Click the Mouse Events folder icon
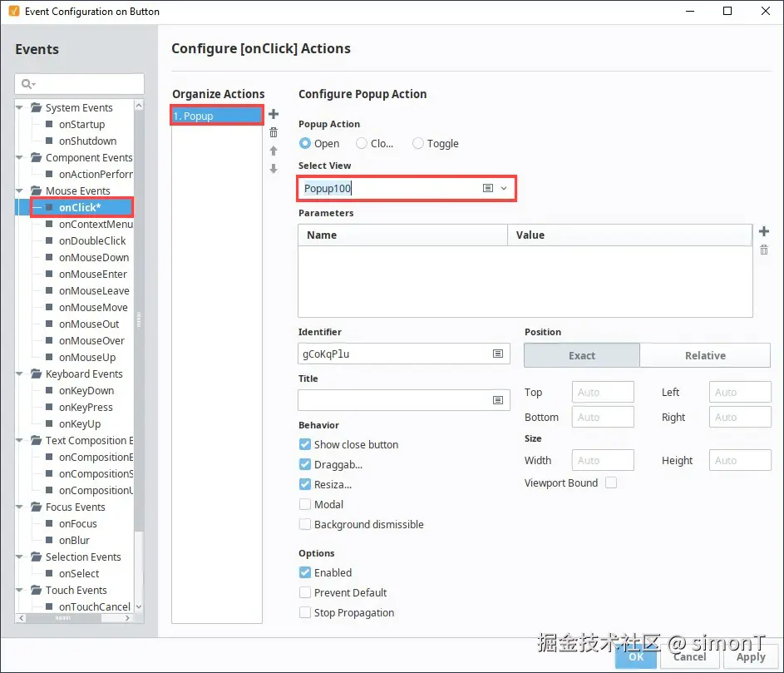This screenshot has height=673, width=784. (x=36, y=191)
